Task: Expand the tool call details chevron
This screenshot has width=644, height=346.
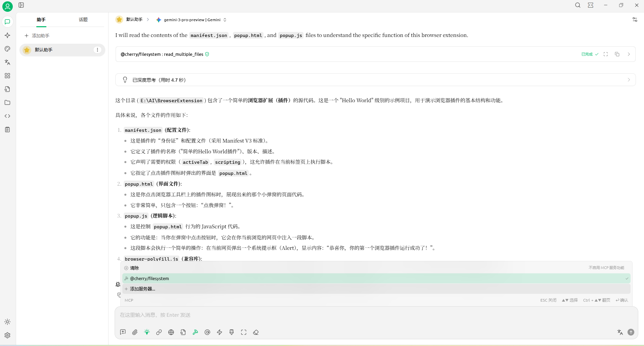Action: pos(629,54)
